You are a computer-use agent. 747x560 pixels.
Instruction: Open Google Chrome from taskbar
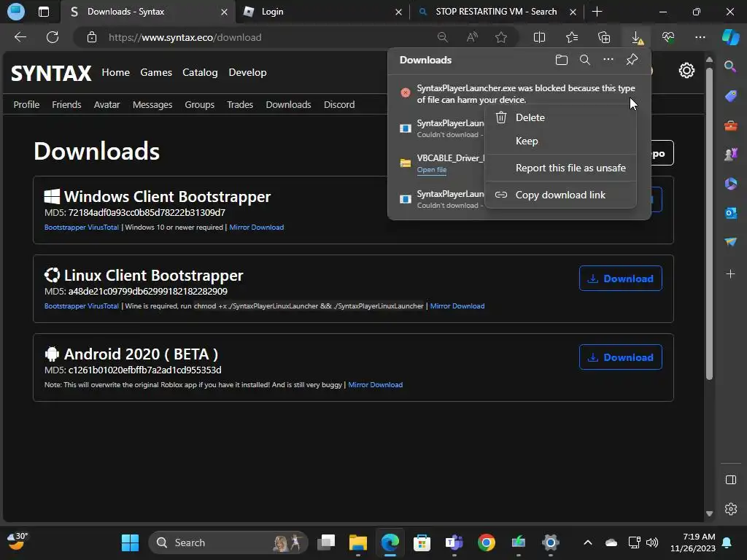click(486, 542)
